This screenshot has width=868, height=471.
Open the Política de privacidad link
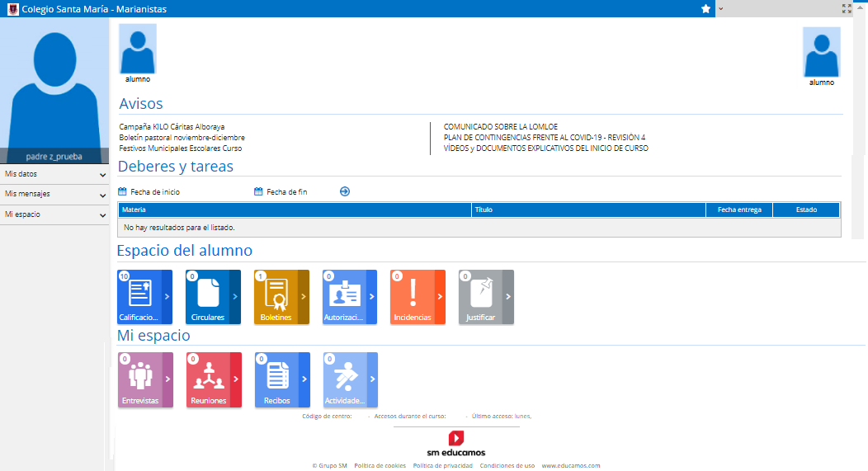pos(442,465)
